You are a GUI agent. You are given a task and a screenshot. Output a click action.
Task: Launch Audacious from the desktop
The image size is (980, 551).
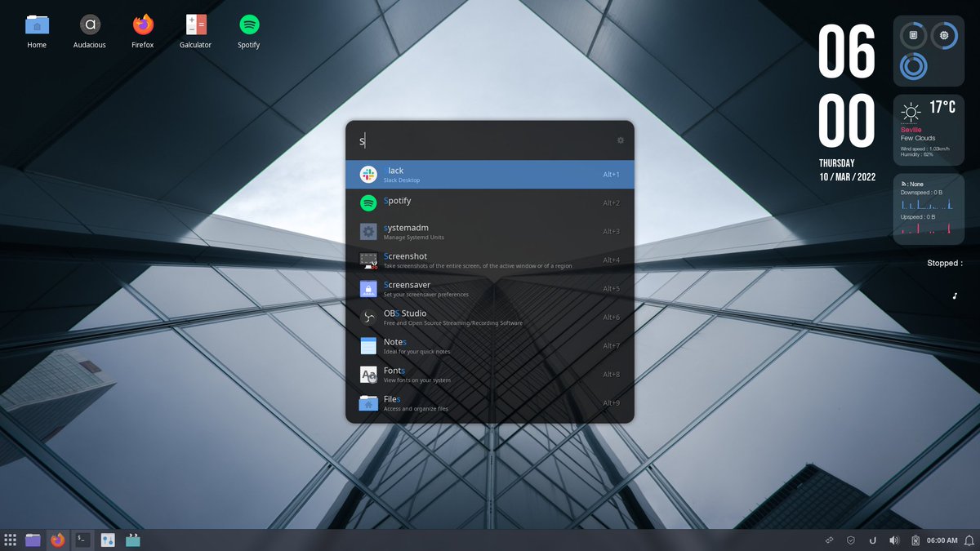click(90, 31)
